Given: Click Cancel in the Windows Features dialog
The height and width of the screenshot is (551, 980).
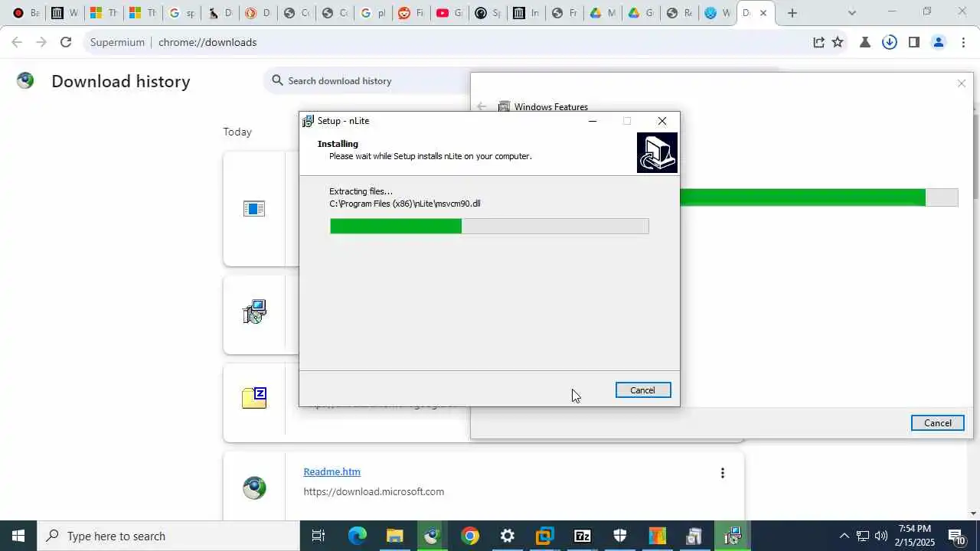Looking at the screenshot, I should pos(938,423).
